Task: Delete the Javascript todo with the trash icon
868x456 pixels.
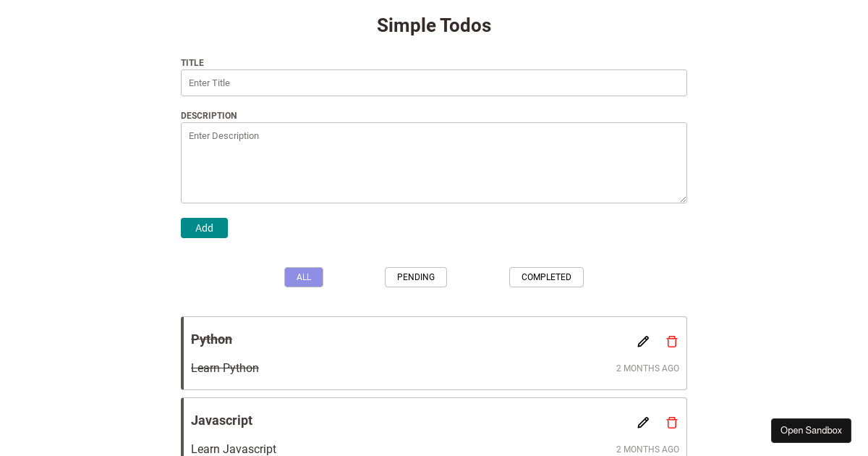Action: point(671,422)
